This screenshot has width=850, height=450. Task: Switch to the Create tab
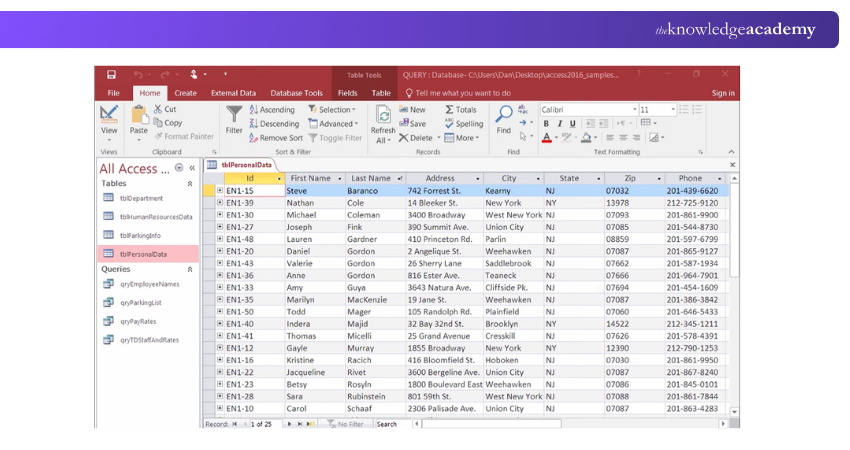point(185,93)
